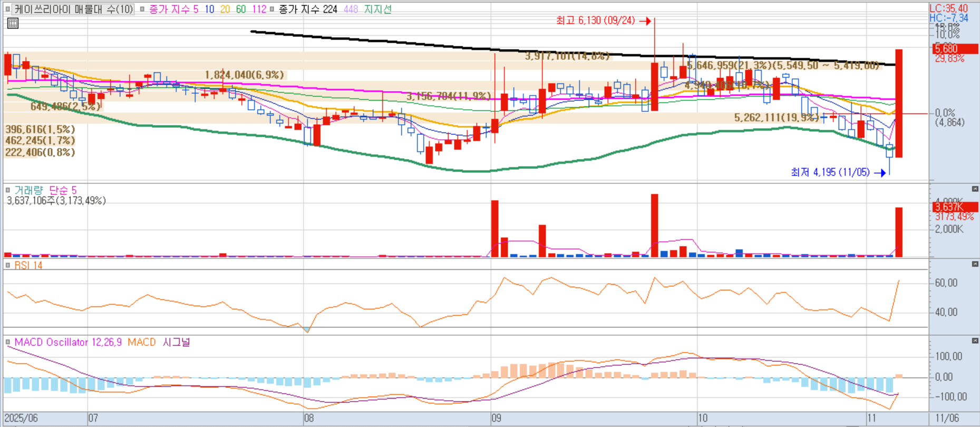Click the 3,156,704(11.9%) volume profile label
980x427 pixels.
[x=448, y=96]
